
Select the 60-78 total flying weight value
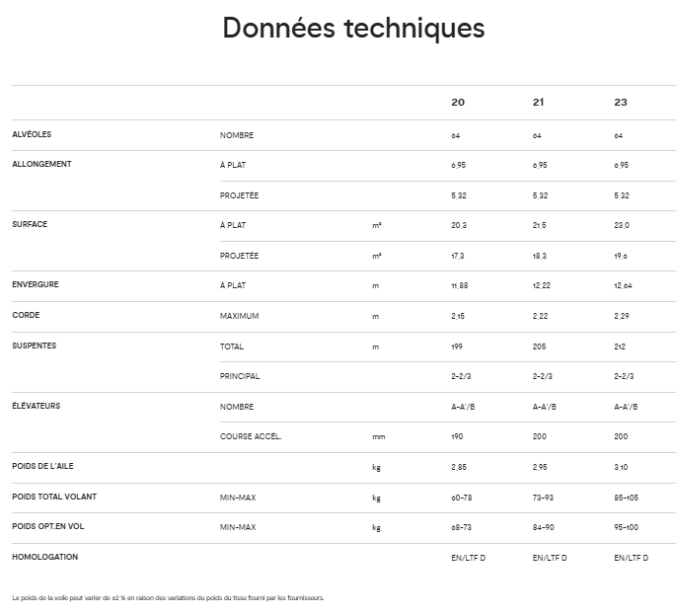click(x=461, y=498)
